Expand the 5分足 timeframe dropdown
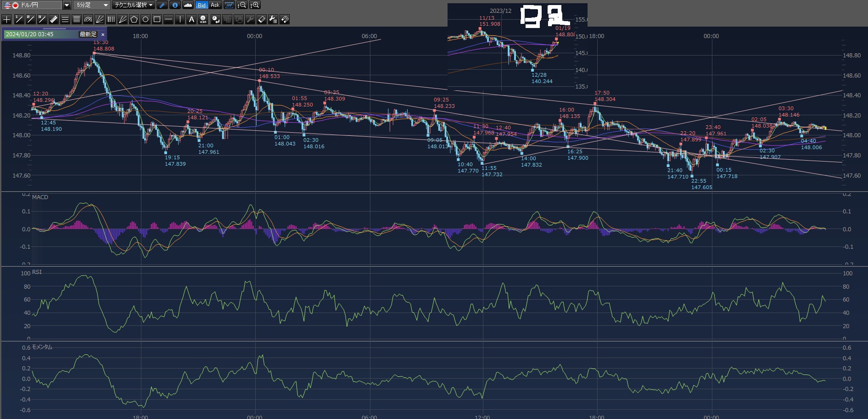The width and height of the screenshot is (868, 419). [x=105, y=5]
